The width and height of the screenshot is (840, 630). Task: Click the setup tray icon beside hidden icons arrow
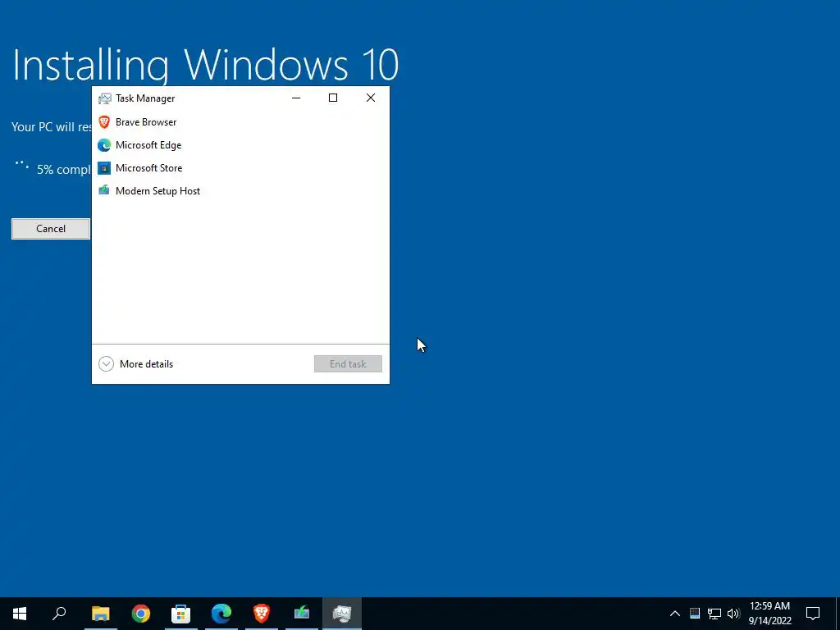point(695,614)
